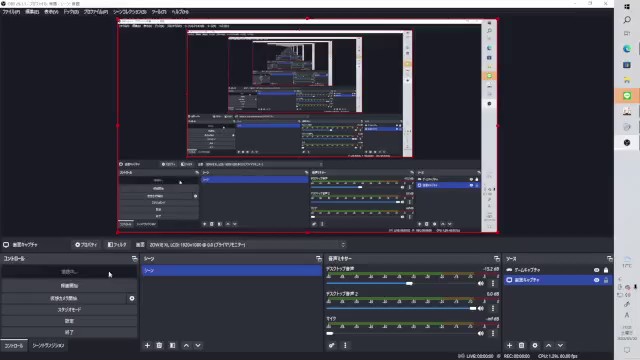640x360 pixels.
Task: Toggle visibility of 画面キャプチャ source
Action: [596, 280]
